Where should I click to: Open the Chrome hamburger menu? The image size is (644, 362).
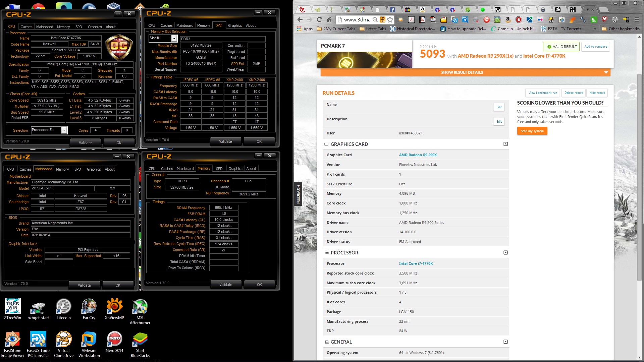click(637, 20)
